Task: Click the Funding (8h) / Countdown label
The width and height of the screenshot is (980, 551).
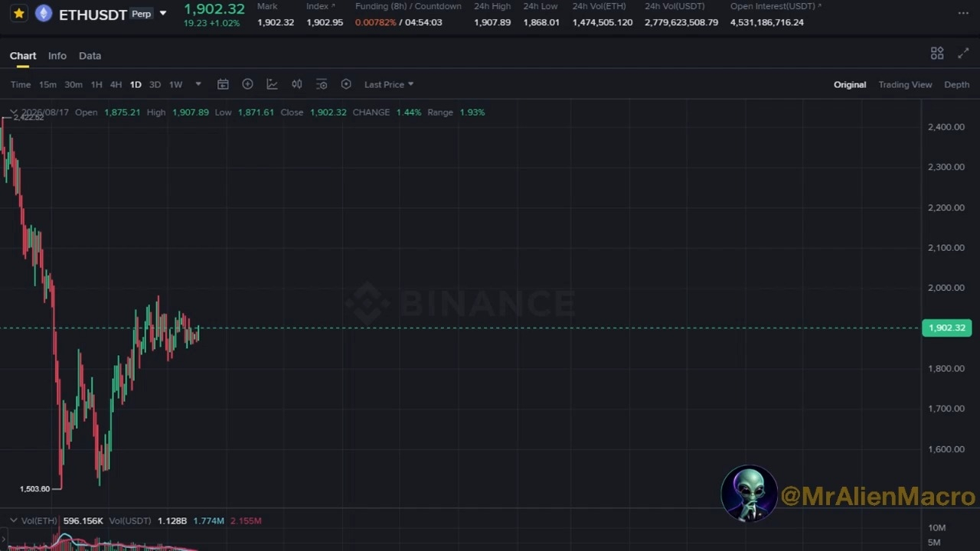Action: point(408,6)
